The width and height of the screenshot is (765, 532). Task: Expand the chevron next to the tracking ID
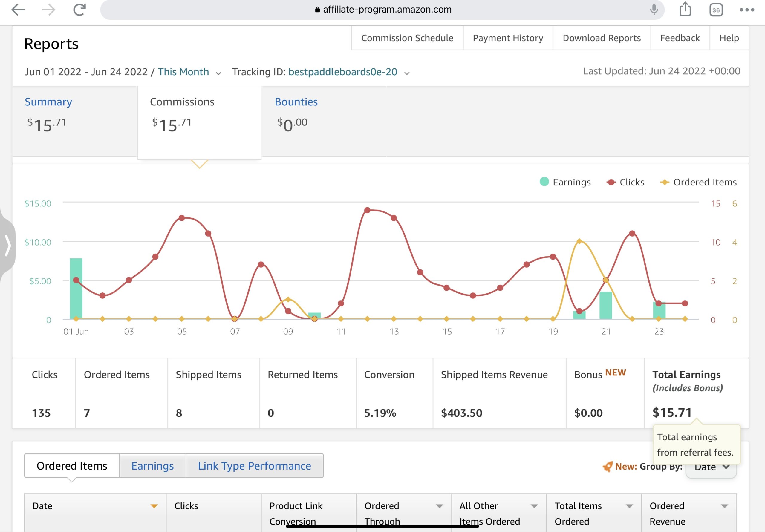point(407,73)
